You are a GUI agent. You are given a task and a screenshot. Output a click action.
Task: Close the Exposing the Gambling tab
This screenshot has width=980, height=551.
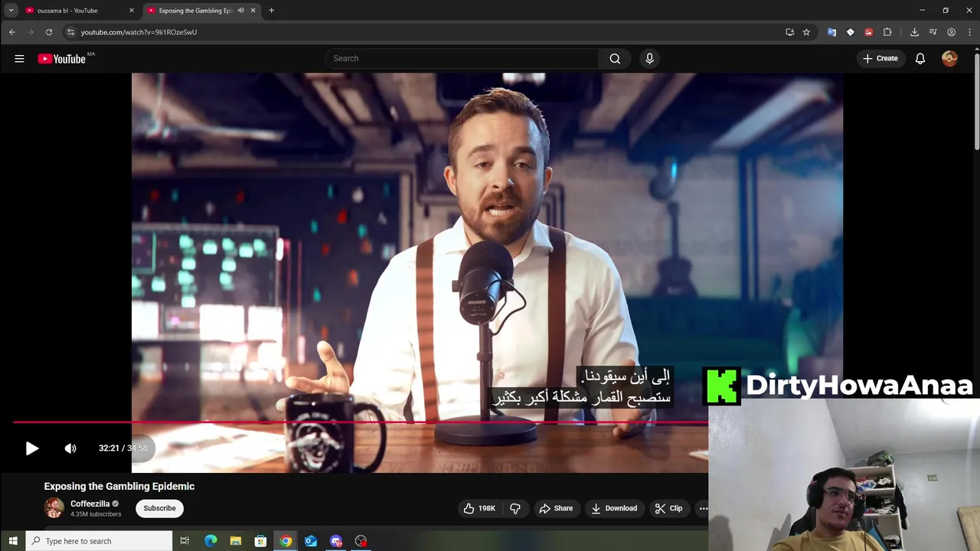point(253,11)
